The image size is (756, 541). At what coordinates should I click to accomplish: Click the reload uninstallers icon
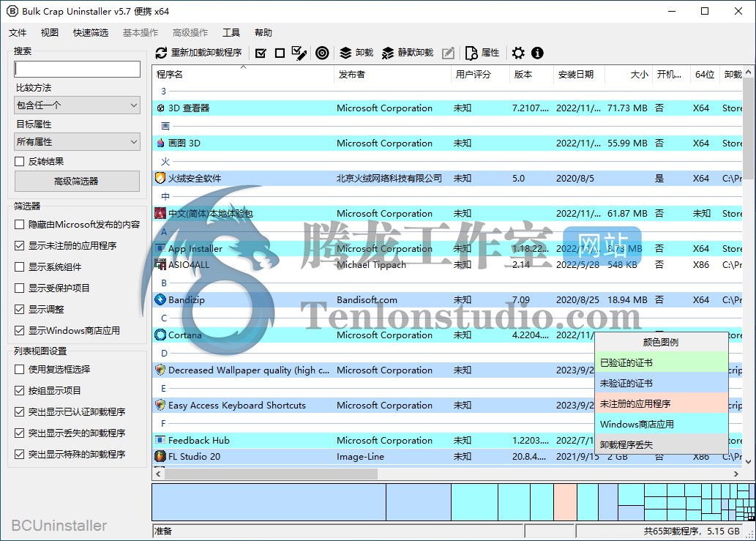tap(161, 53)
